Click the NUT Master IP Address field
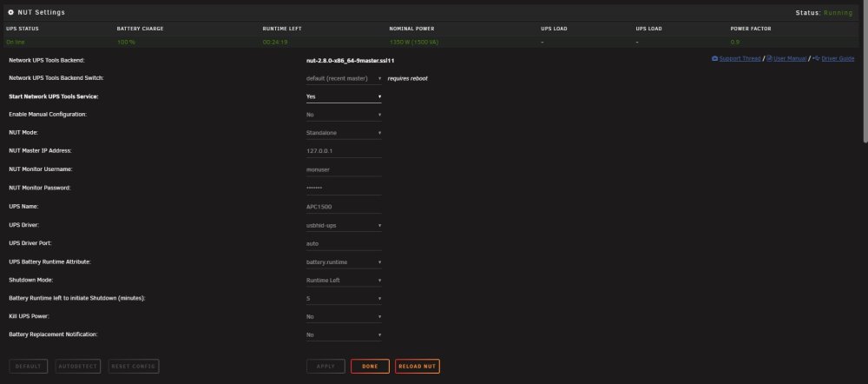The image size is (868, 384). click(x=344, y=151)
